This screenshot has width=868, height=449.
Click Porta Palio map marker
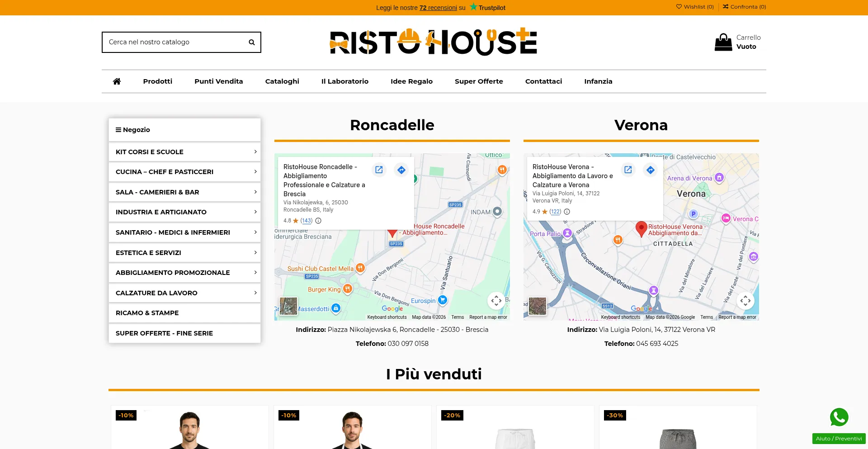[567, 233]
